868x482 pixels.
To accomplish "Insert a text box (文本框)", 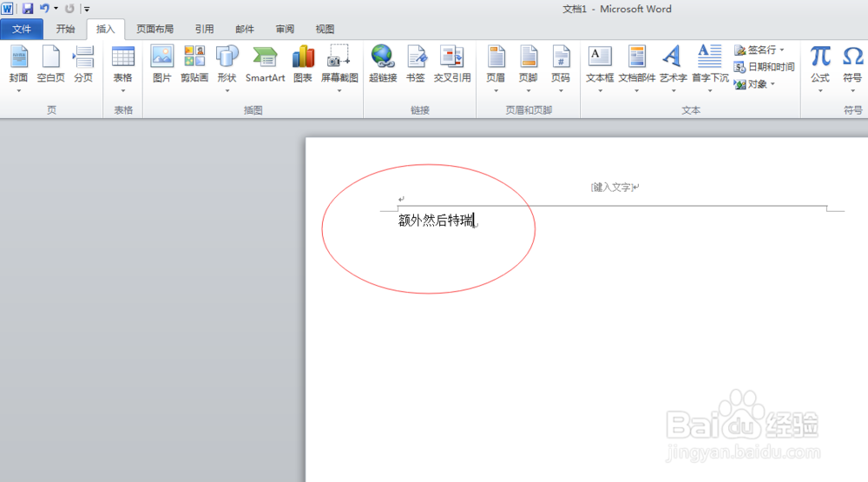I will 600,63.
